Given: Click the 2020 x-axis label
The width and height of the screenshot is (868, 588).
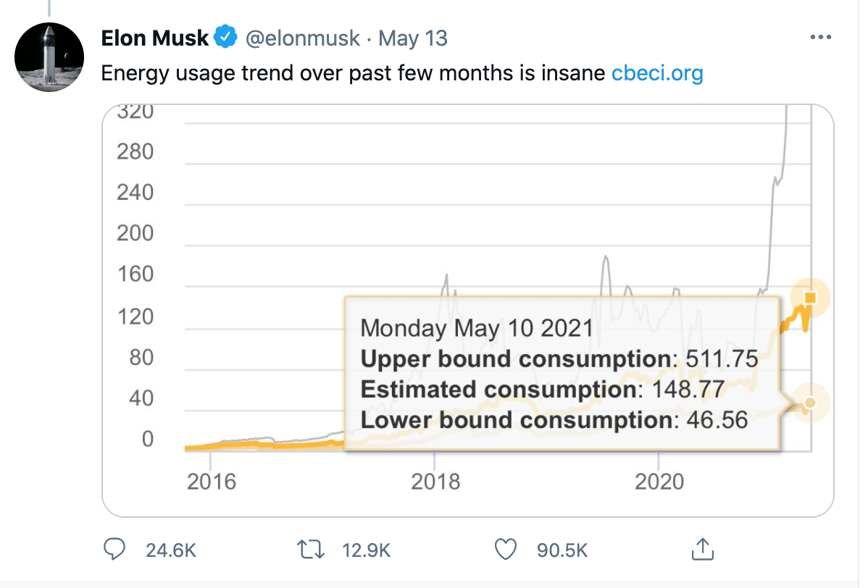Looking at the screenshot, I should (659, 482).
